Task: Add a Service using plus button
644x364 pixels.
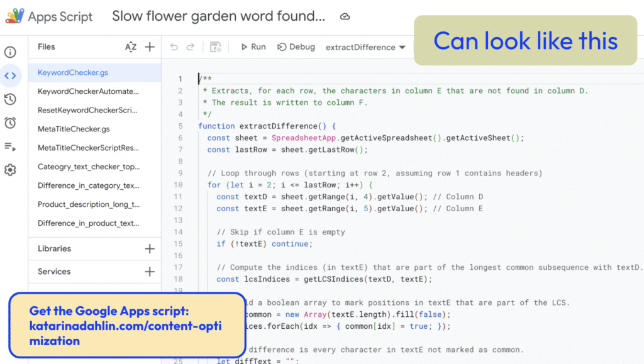Action: 150,272
